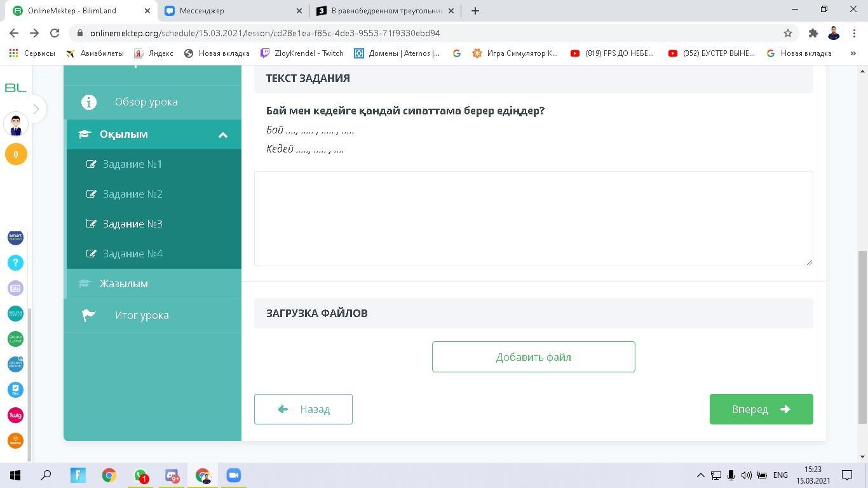
Task: Expand the left sidebar with arrow
Action: [36, 109]
